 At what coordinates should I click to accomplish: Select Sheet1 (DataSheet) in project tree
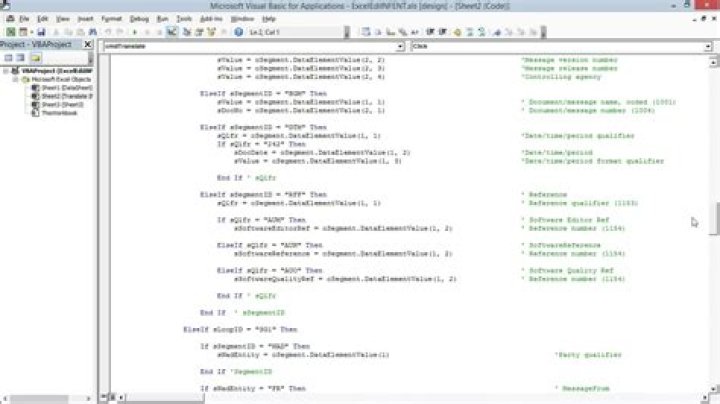(x=60, y=87)
